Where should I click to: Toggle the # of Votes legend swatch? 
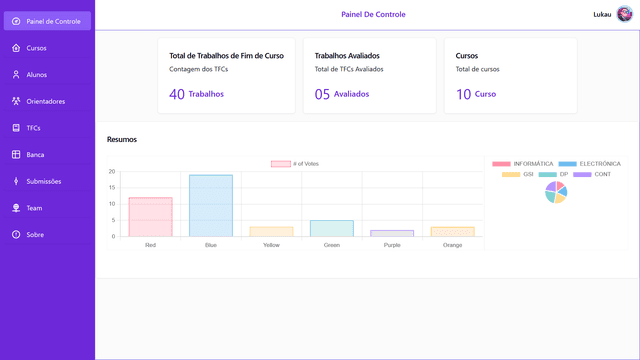click(x=281, y=164)
